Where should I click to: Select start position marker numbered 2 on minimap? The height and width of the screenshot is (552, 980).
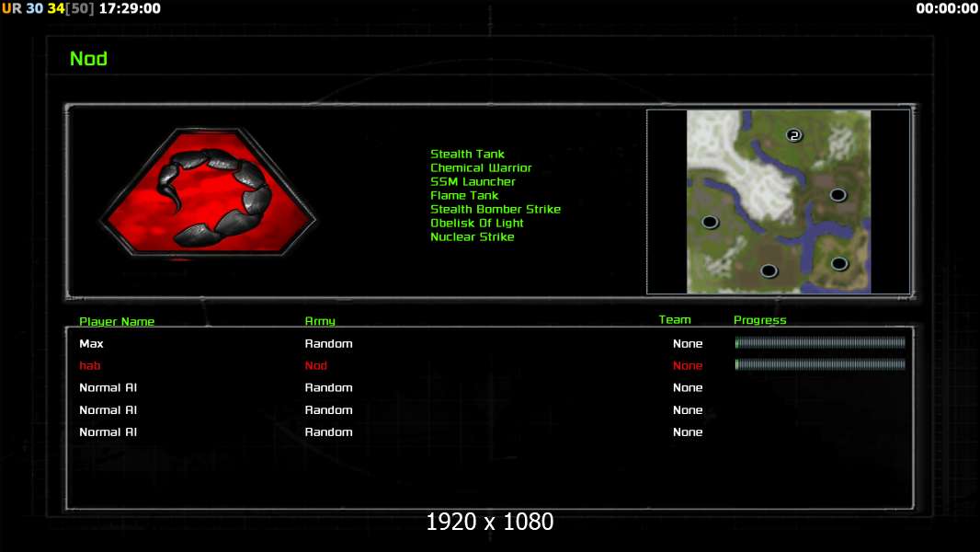click(x=793, y=135)
